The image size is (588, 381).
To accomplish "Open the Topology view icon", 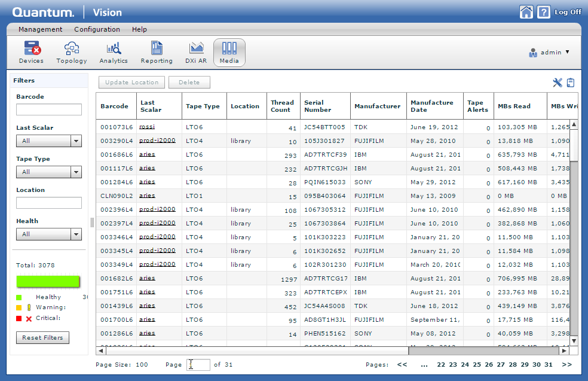I will (72, 53).
